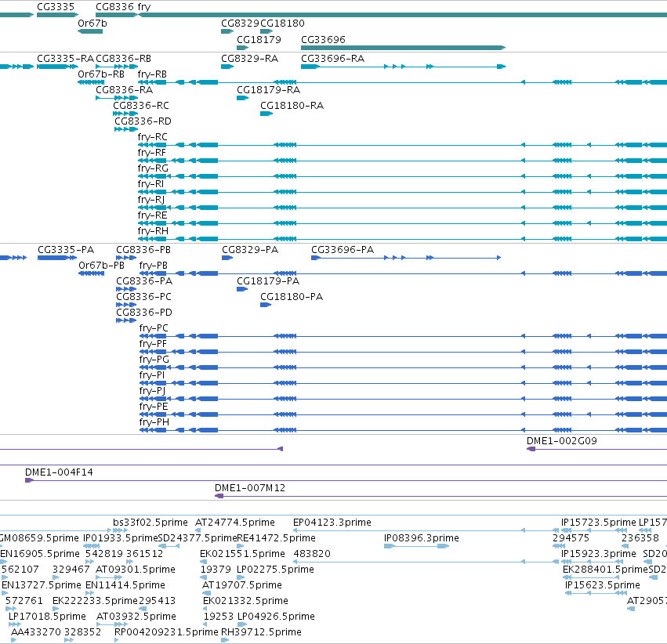Screen dimensions: 667x644
Task: Click the fry-RF transcript label
Action: coord(152,153)
